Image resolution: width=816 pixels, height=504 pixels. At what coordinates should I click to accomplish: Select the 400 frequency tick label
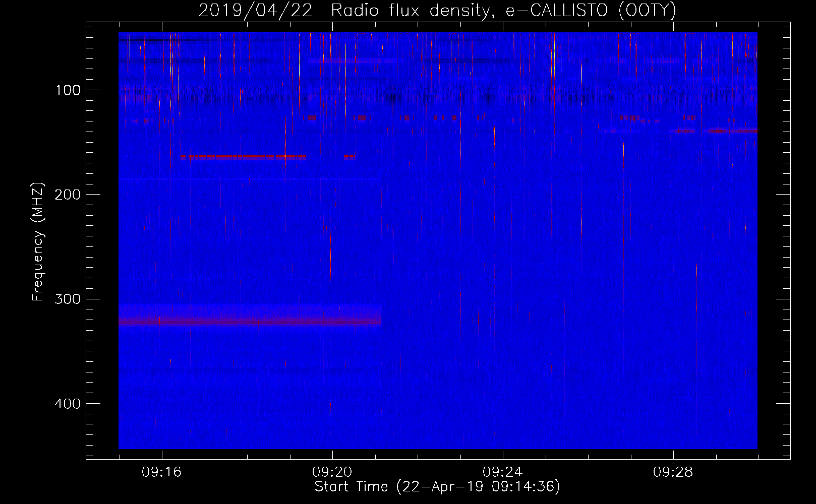[x=68, y=404]
